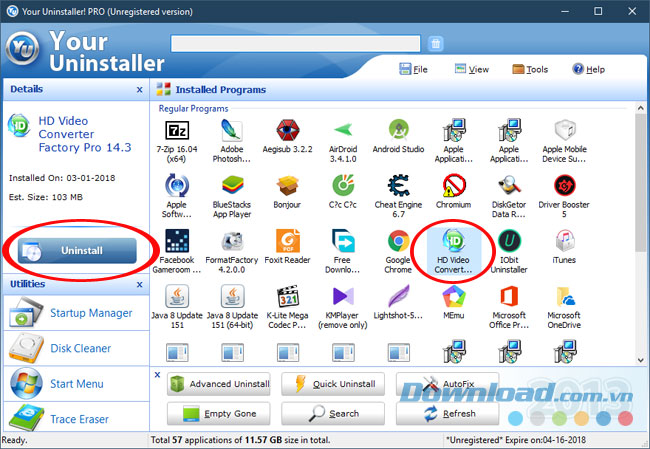The image size is (650, 449).
Task: Close the bottom action button panel
Action: pyautogui.click(x=158, y=375)
